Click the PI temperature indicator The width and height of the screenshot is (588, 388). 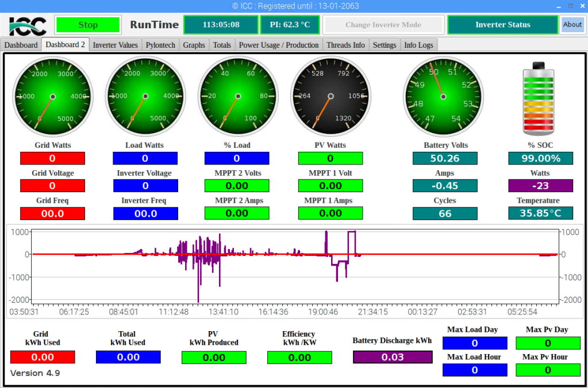pos(290,25)
